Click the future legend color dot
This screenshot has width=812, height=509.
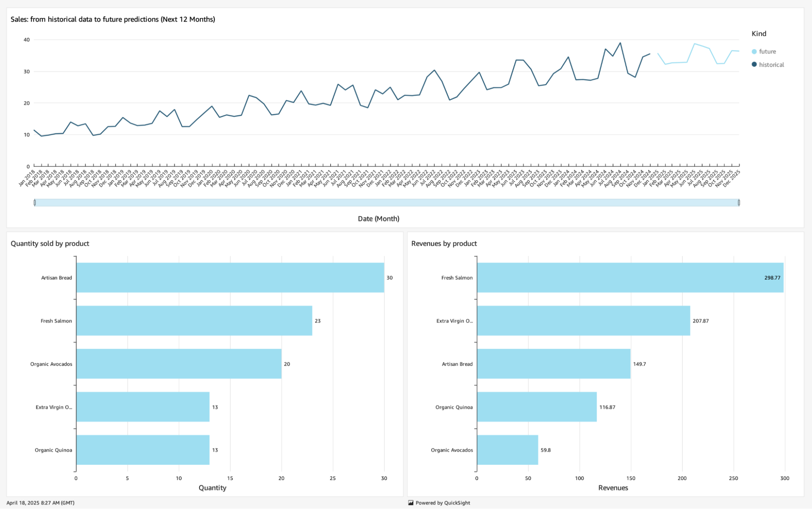click(x=754, y=52)
